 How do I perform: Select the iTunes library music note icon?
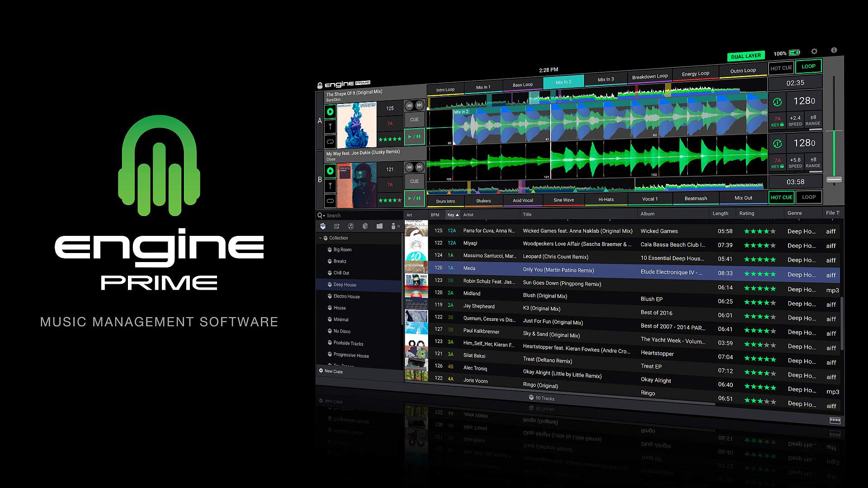(x=351, y=226)
